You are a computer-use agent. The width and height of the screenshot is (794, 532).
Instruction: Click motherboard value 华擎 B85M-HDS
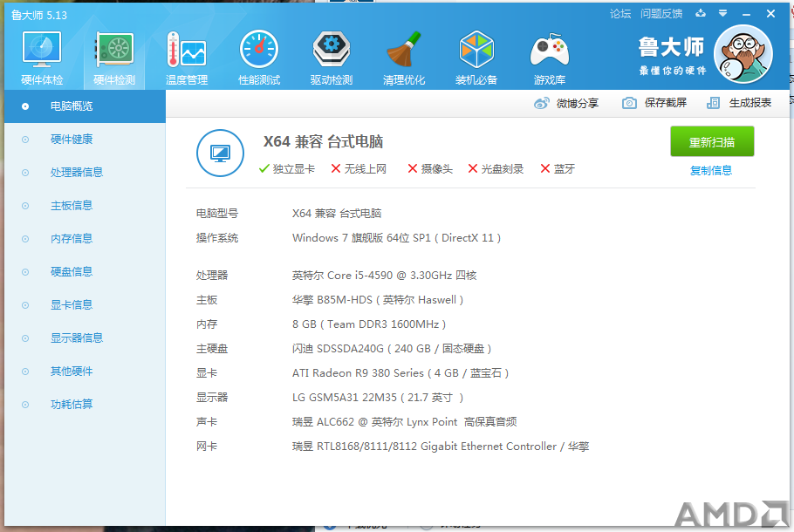[x=378, y=300]
